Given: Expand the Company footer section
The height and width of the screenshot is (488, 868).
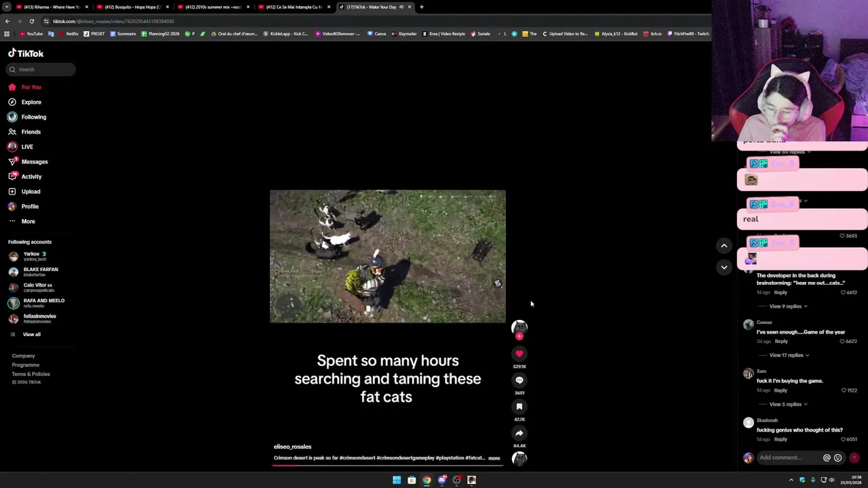Looking at the screenshot, I should pyautogui.click(x=23, y=356).
